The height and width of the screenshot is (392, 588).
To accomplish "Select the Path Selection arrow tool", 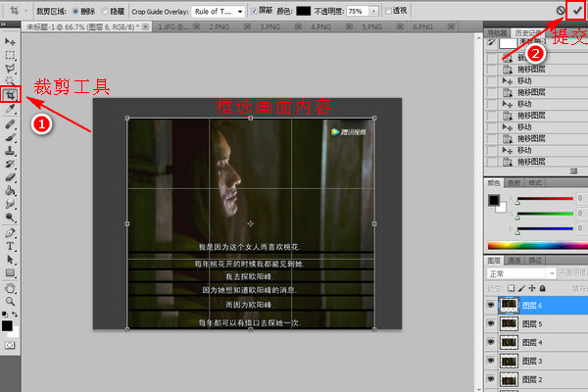I will click(10, 260).
